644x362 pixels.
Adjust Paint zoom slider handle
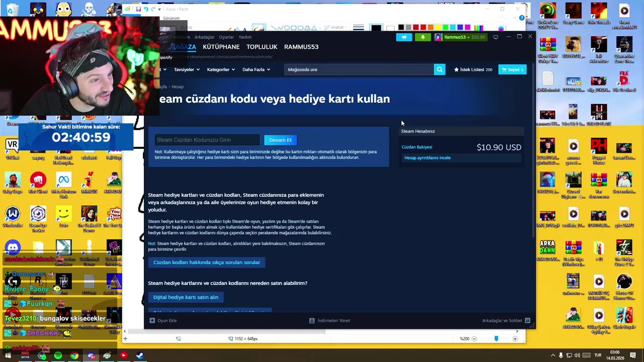tap(496, 339)
